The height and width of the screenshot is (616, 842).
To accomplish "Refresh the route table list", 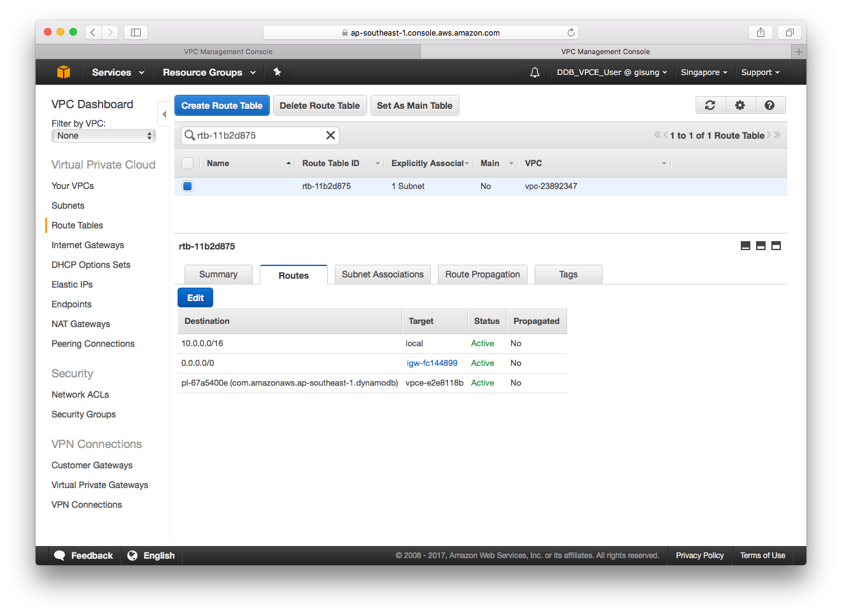I will 710,106.
